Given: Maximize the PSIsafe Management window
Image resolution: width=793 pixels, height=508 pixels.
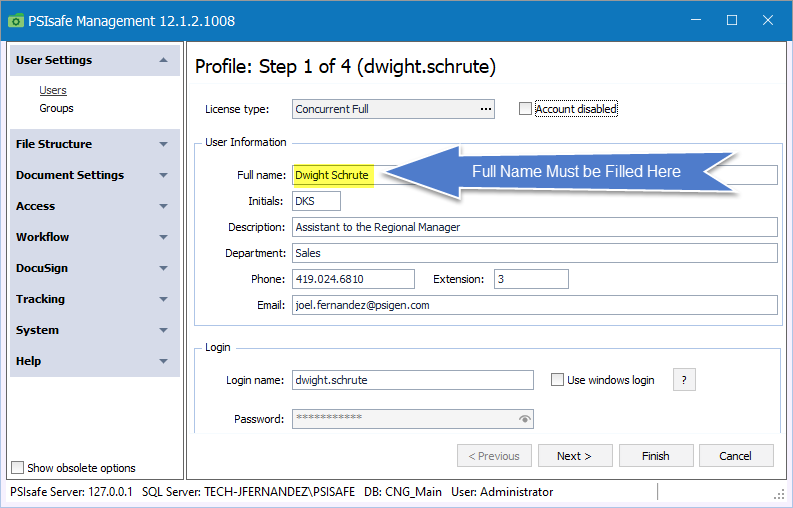Looking at the screenshot, I should [x=732, y=20].
